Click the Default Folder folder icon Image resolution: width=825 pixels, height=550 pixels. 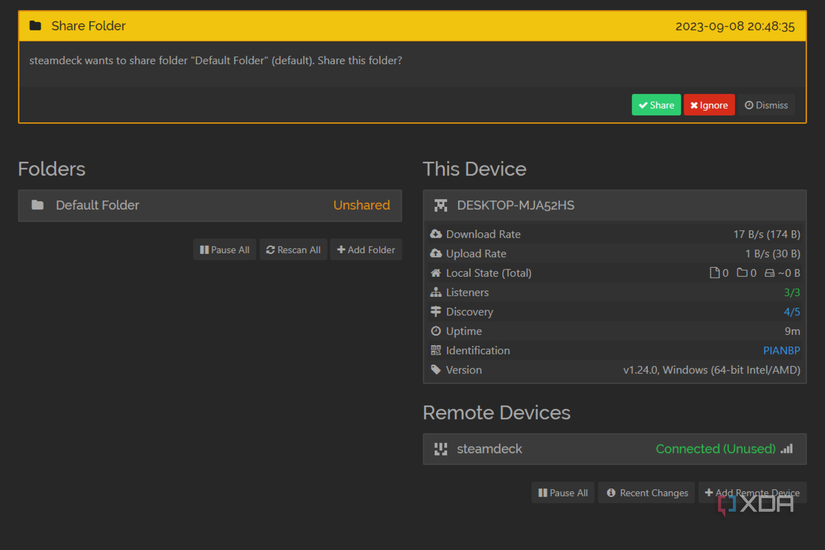coord(38,205)
